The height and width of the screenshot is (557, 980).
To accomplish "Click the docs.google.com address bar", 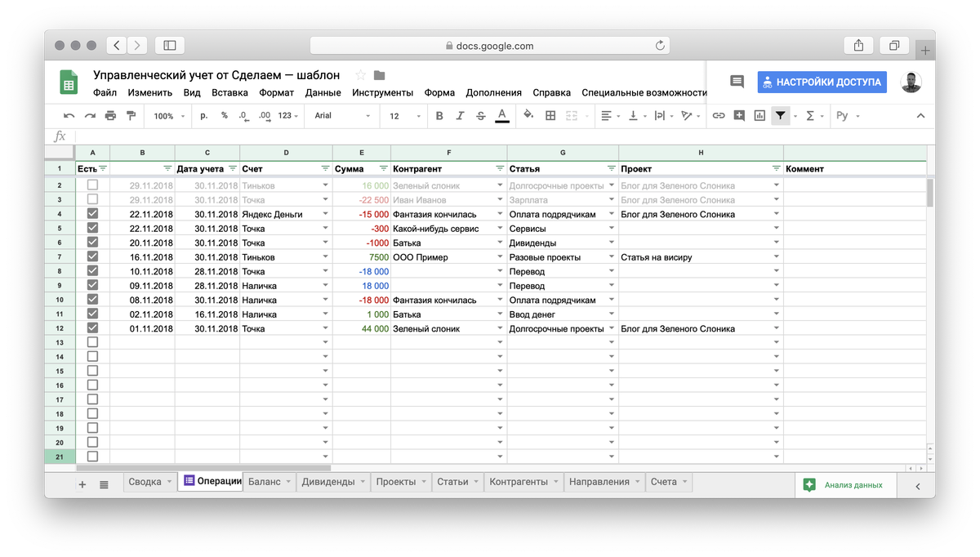I will pos(490,46).
